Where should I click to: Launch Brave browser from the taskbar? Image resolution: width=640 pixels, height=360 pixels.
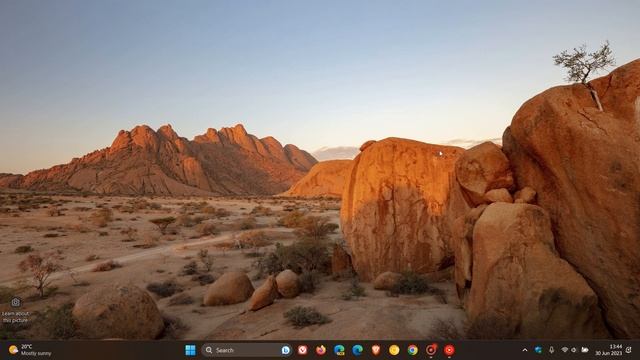point(376,350)
